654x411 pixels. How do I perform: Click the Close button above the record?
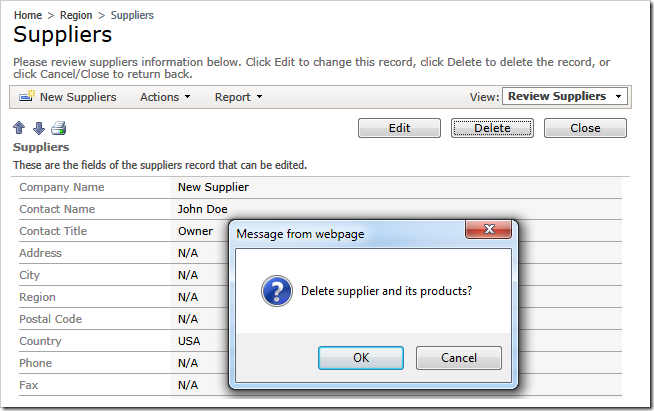click(585, 128)
